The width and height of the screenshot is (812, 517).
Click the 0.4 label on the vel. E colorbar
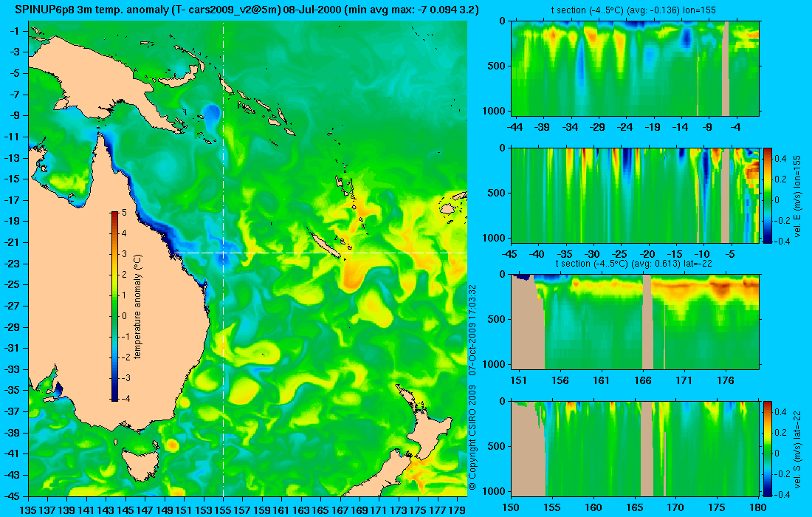click(x=780, y=159)
